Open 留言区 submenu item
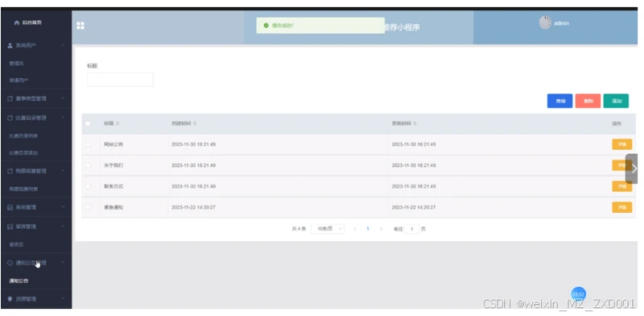Image resolution: width=644 pixels, height=316 pixels. pos(16,244)
